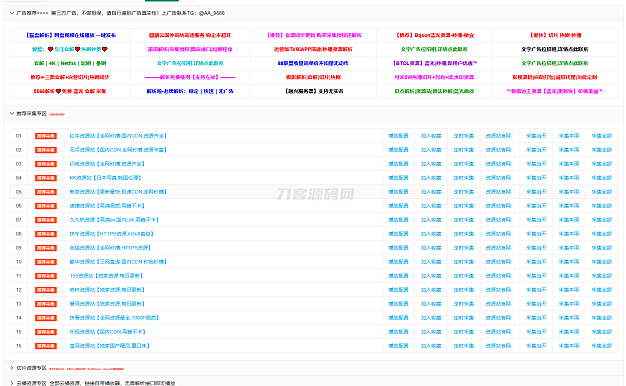This screenshot has width=626, height=386.
Task: Click 定时采集 in row 11
Action: [x=464, y=276]
